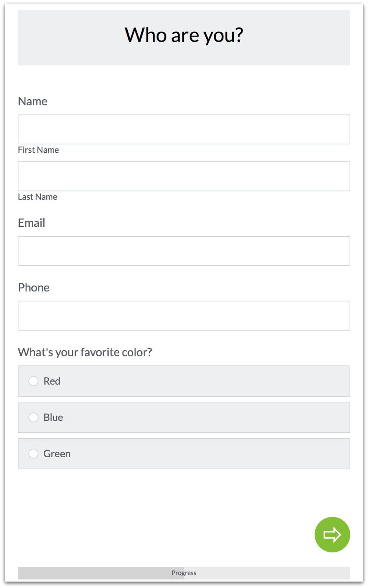Click the 'First Name' caption text
Image resolution: width=368 pixels, height=588 pixels.
coord(38,150)
